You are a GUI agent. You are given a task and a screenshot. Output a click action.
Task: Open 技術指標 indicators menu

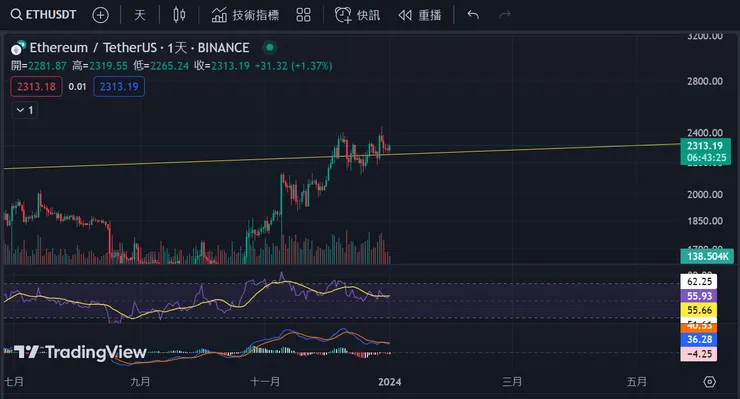(245, 15)
